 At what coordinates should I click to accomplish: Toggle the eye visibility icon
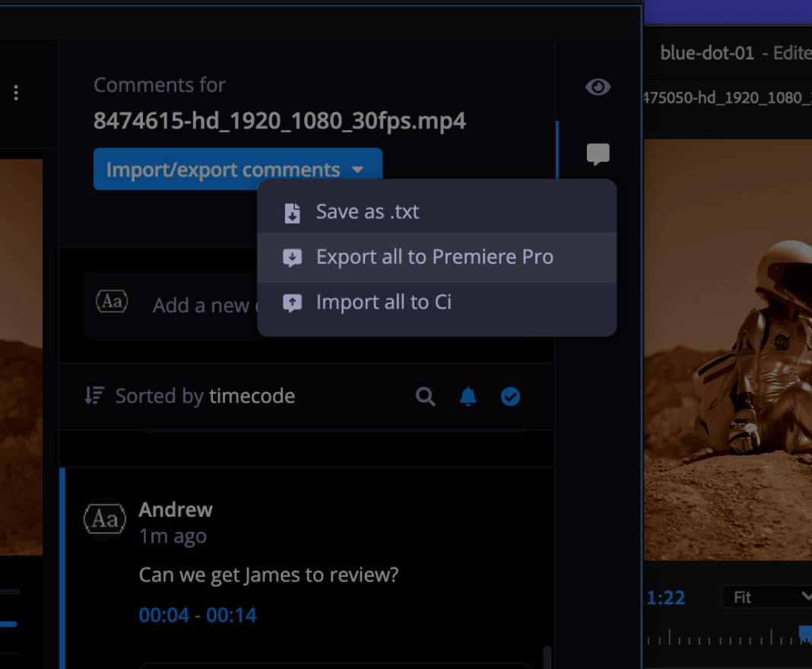(x=598, y=87)
